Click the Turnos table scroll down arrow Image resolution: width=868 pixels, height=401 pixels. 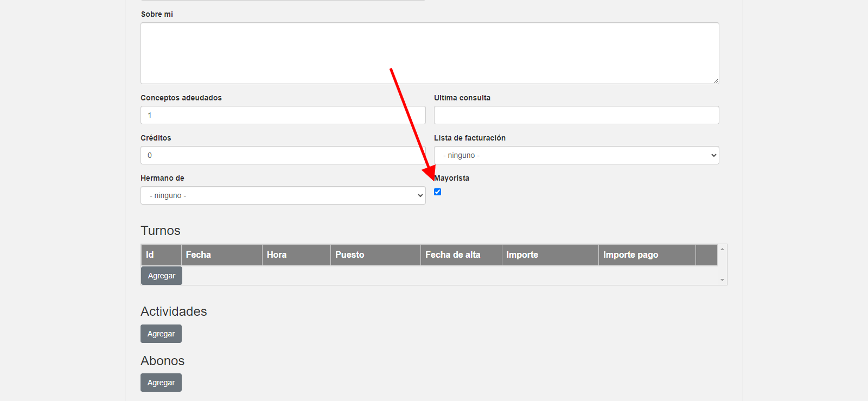(x=722, y=280)
